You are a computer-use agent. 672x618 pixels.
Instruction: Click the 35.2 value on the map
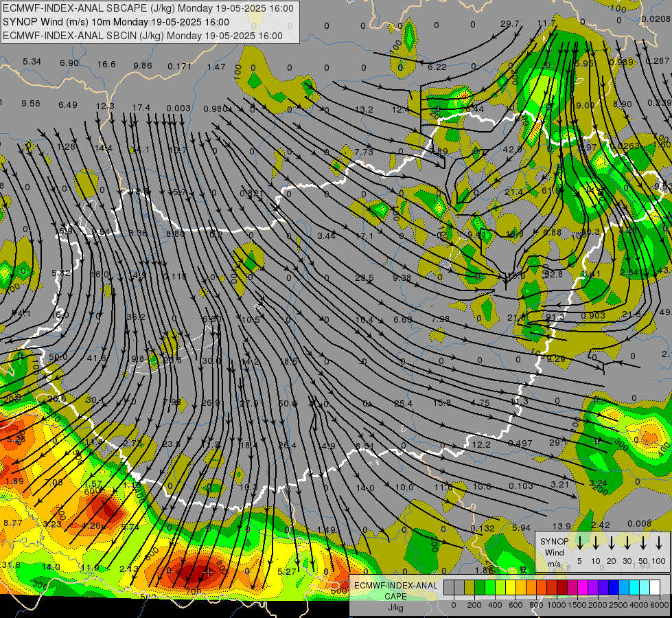[136, 317]
